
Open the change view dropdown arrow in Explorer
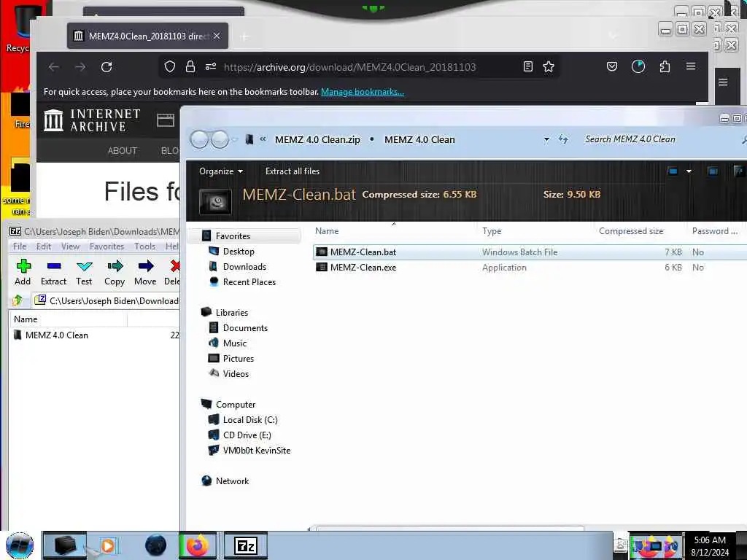coord(689,171)
